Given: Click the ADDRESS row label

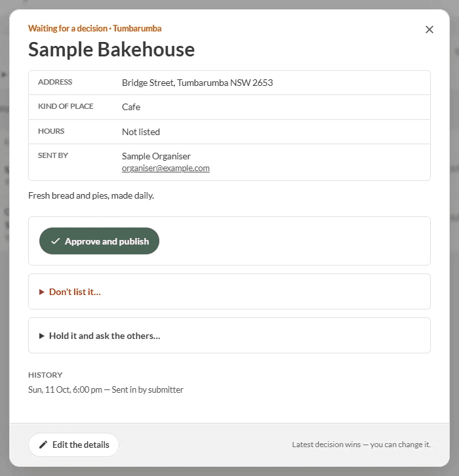Looking at the screenshot, I should click(55, 82).
